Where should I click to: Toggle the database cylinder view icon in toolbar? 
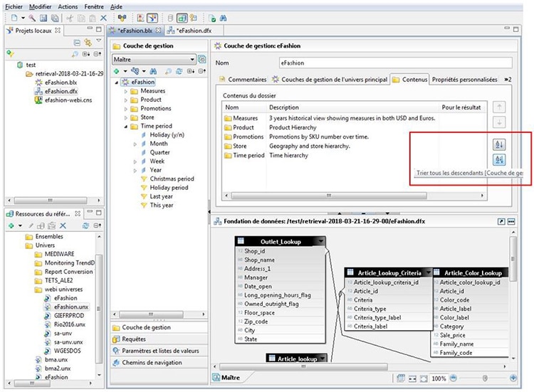(x=171, y=18)
